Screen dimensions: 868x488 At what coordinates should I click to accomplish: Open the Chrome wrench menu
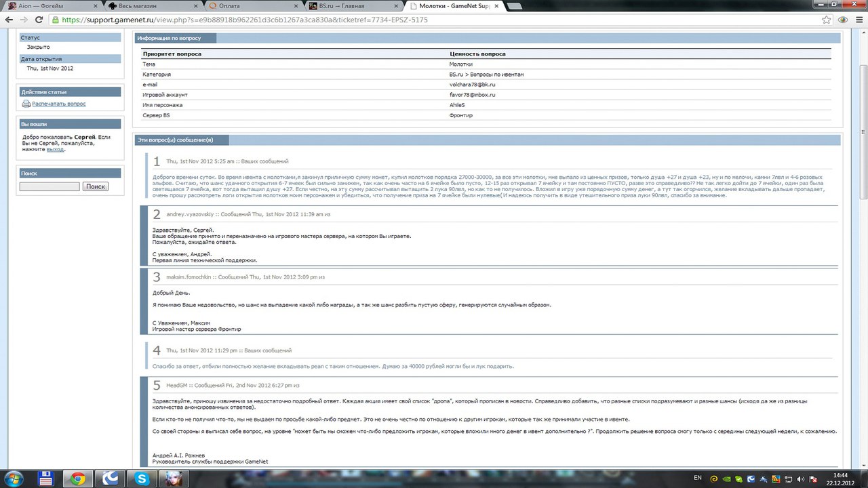(x=859, y=20)
